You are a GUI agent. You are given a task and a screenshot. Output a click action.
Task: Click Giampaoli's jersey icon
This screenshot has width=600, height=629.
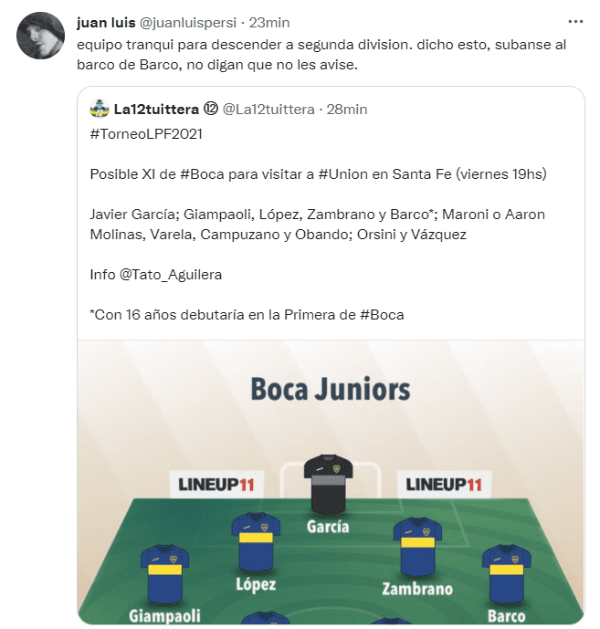click(x=164, y=573)
